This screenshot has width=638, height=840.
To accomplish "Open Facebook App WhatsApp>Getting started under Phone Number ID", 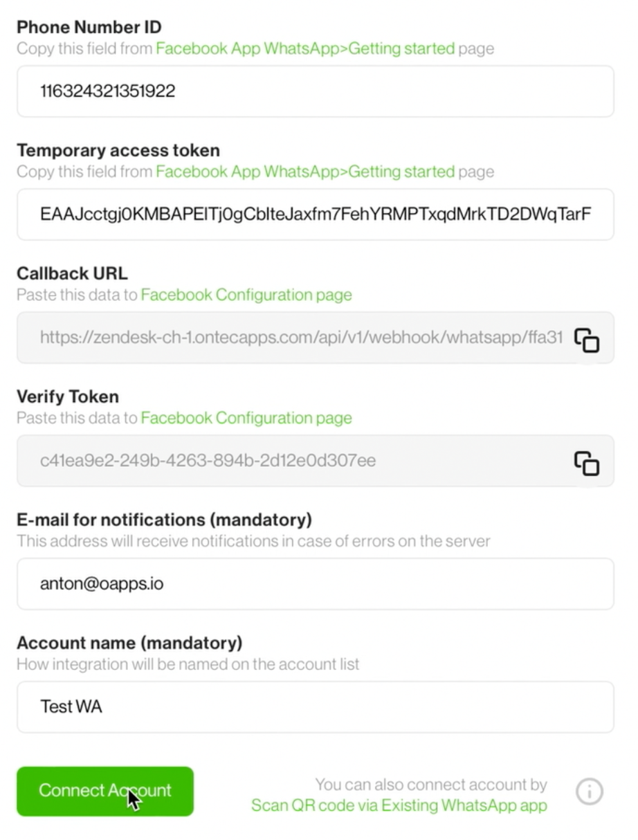I will (305, 48).
